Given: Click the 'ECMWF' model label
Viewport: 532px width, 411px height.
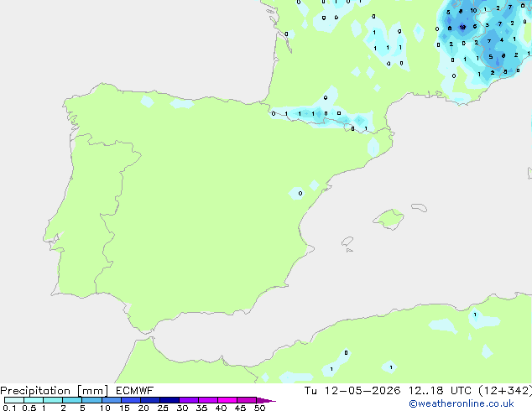Looking at the screenshot, I should coord(134,391).
